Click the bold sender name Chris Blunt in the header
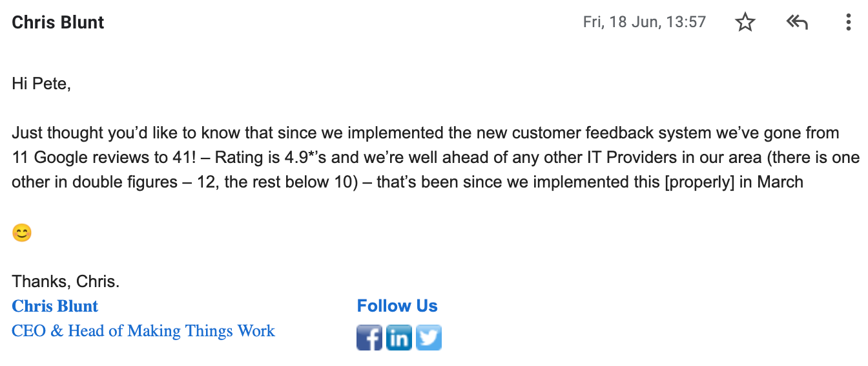The width and height of the screenshot is (868, 366). [x=58, y=23]
